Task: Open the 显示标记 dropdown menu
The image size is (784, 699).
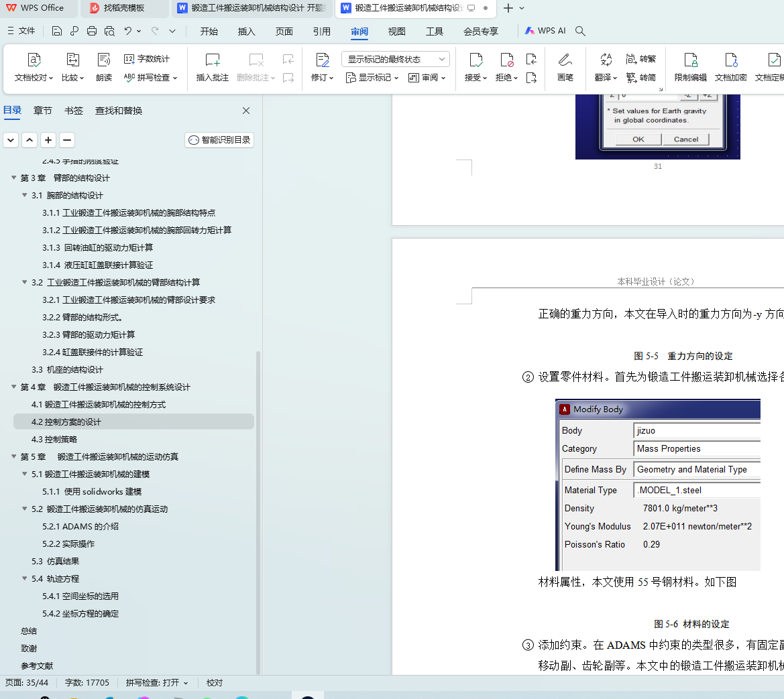Action: 372,78
